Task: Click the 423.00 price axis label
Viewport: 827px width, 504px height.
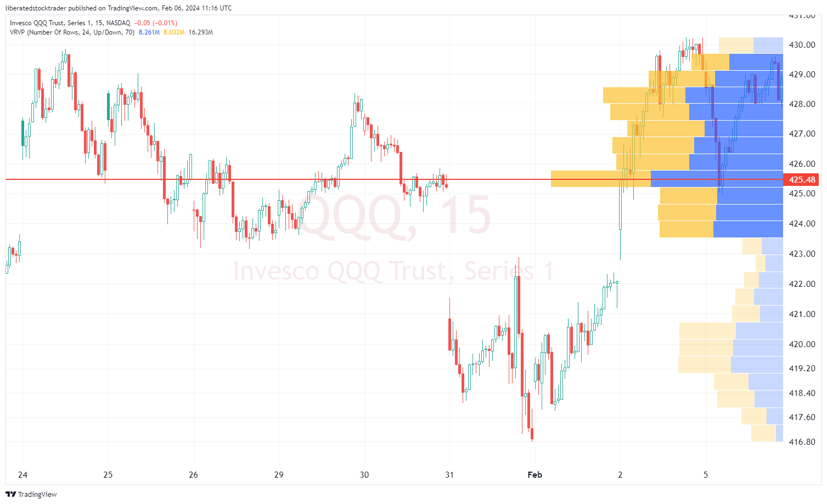Action: point(802,253)
